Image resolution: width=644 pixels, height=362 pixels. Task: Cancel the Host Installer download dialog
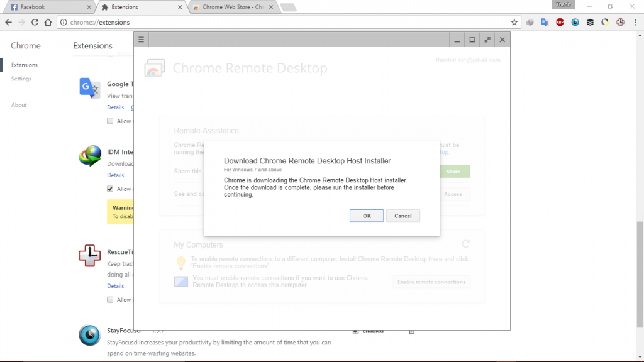coord(402,216)
